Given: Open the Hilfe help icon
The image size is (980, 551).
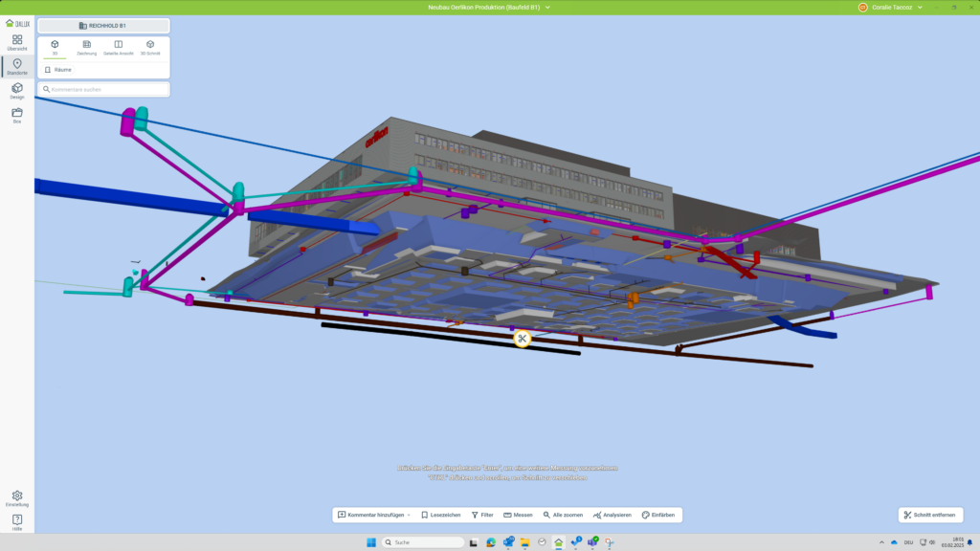Looking at the screenshot, I should tap(17, 521).
